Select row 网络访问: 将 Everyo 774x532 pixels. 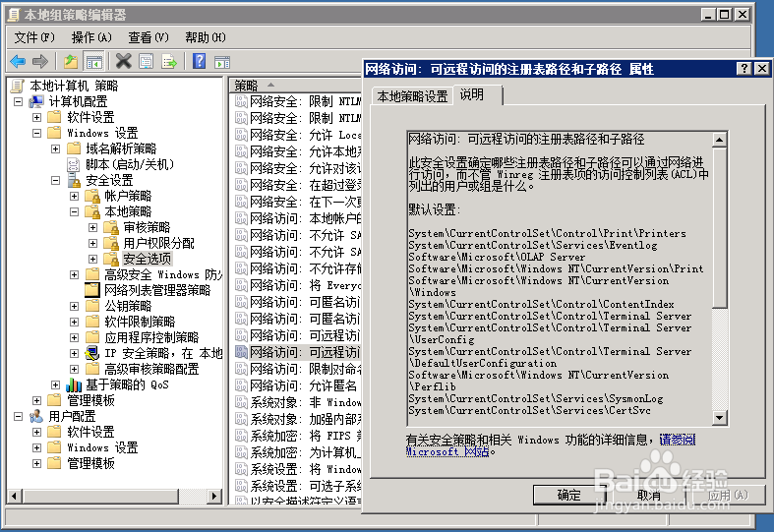(x=298, y=285)
